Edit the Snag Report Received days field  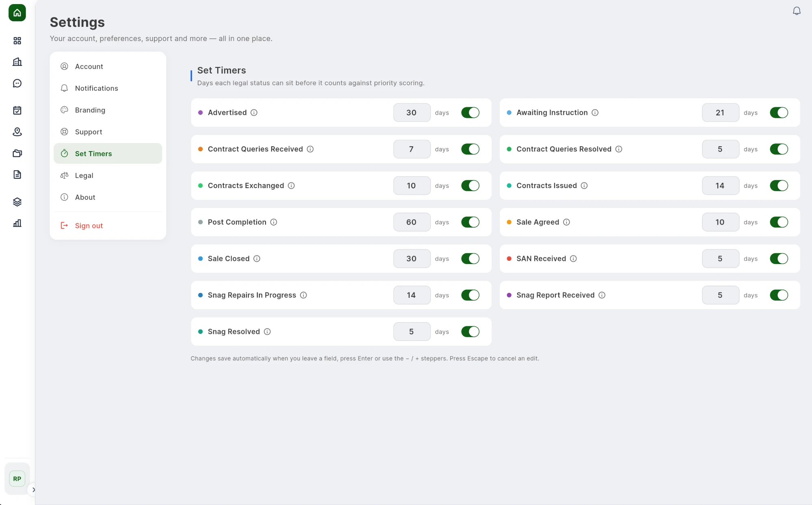click(720, 295)
